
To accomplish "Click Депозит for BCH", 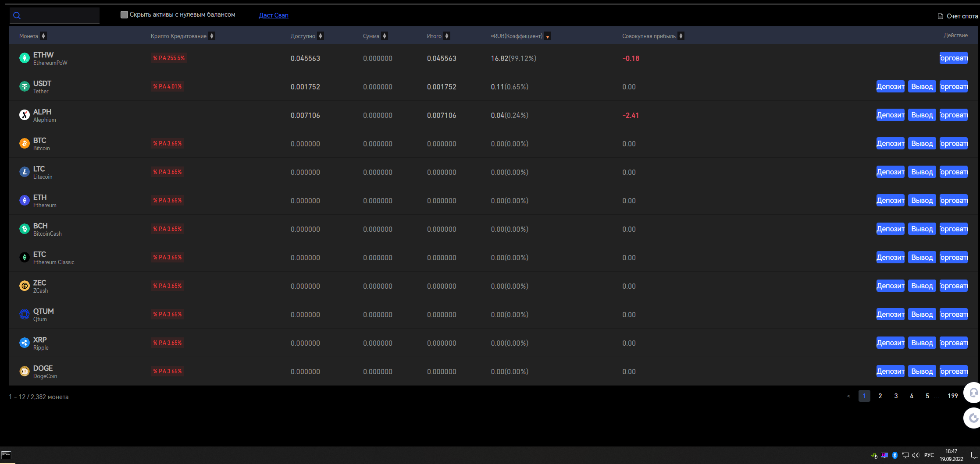I will point(890,229).
